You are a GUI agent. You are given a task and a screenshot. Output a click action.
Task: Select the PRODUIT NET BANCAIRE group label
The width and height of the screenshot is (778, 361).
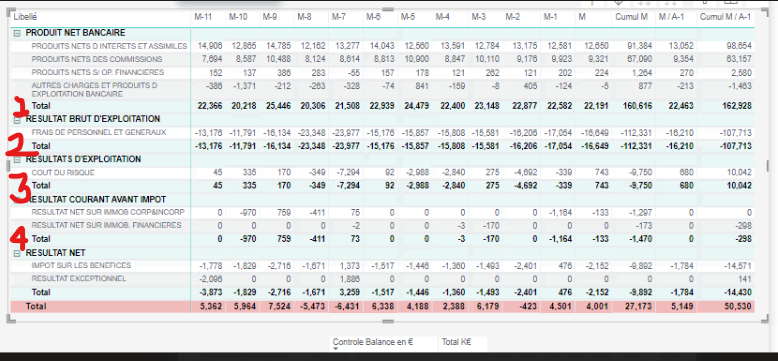tap(75, 33)
